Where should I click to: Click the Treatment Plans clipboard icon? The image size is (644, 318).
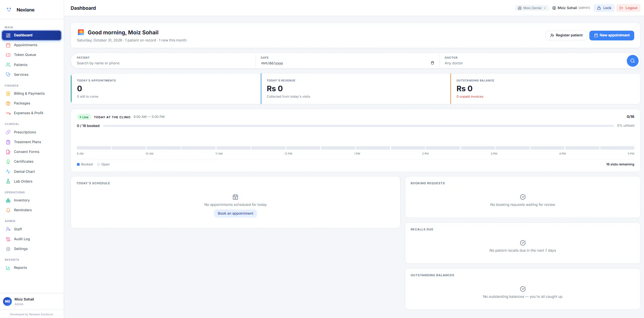tap(8, 142)
